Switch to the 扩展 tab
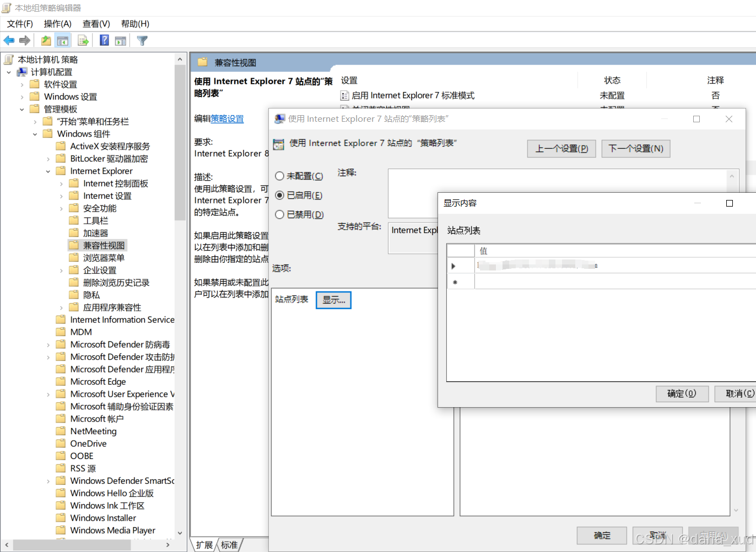 click(204, 545)
